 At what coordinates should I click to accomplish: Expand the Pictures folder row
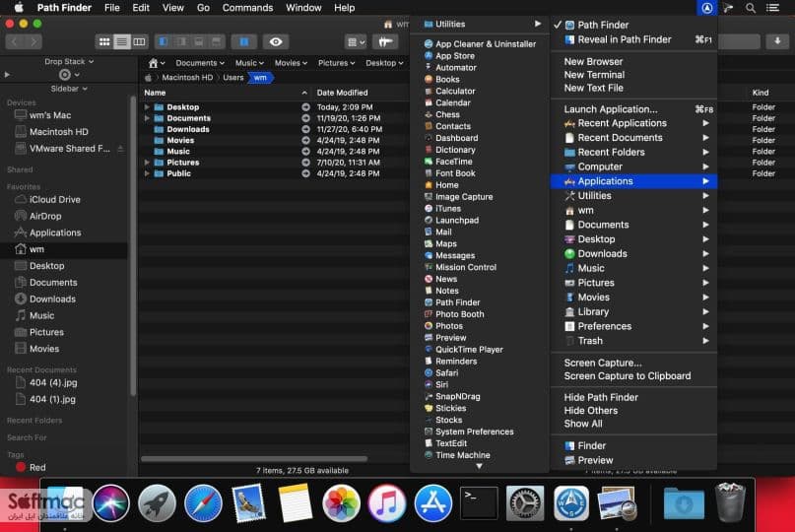[147, 163]
